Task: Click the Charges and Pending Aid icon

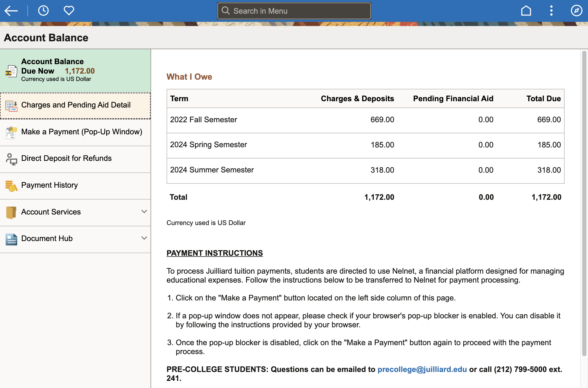Action: [11, 106]
